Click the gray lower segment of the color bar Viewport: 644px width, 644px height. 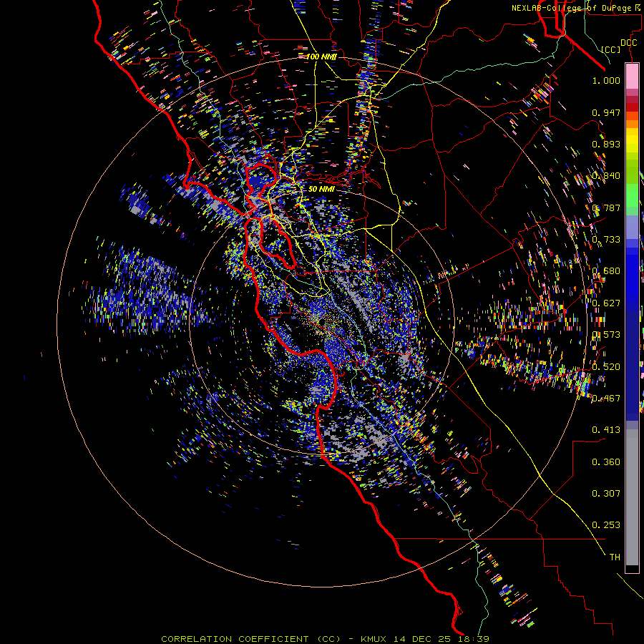pos(632,497)
